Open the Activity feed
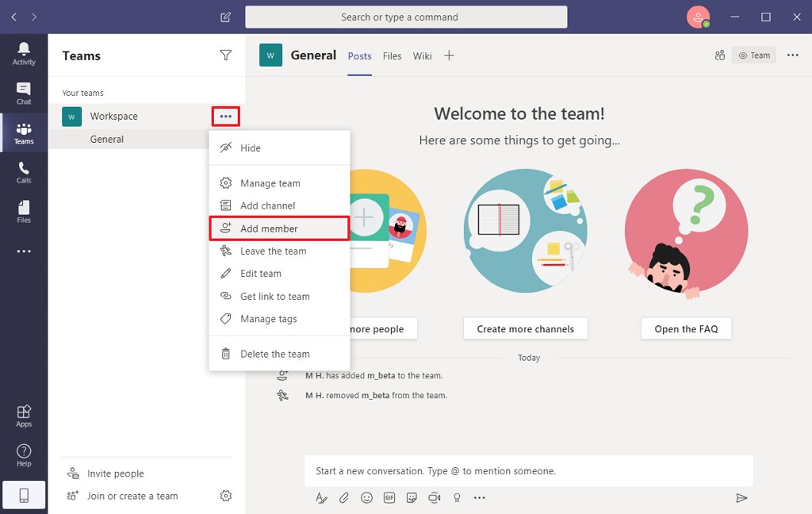The width and height of the screenshot is (812, 514). [x=24, y=53]
